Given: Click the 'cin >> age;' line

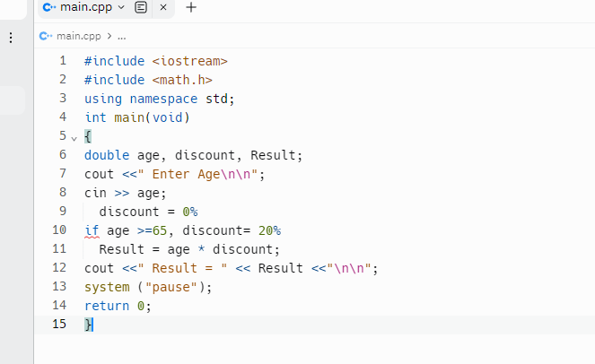Looking at the screenshot, I should 126,193.
